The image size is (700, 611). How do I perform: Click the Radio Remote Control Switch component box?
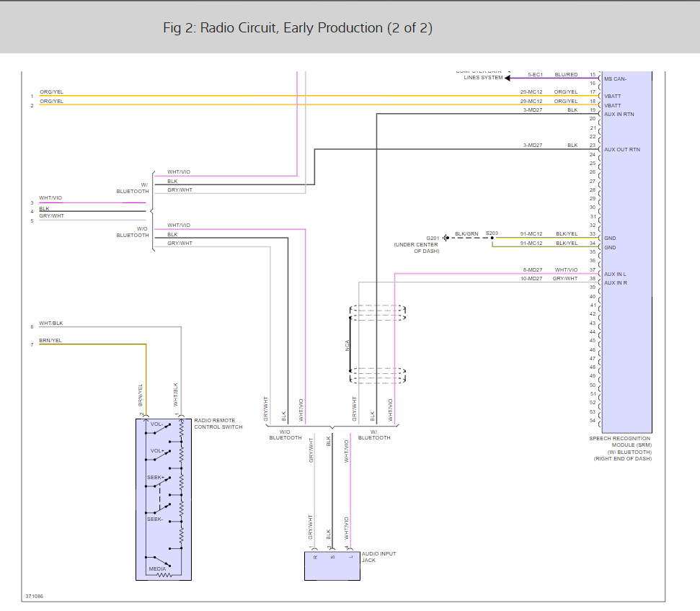tap(164, 499)
